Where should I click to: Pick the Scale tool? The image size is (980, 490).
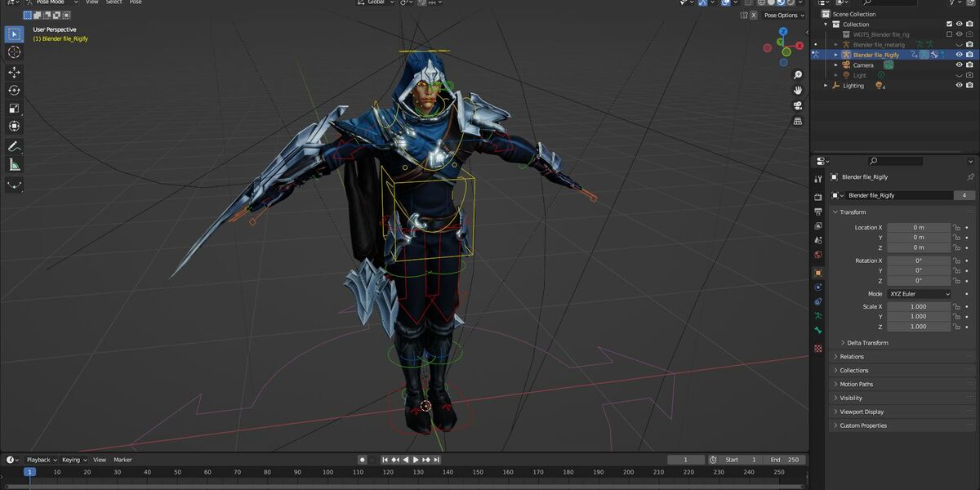coord(14,109)
